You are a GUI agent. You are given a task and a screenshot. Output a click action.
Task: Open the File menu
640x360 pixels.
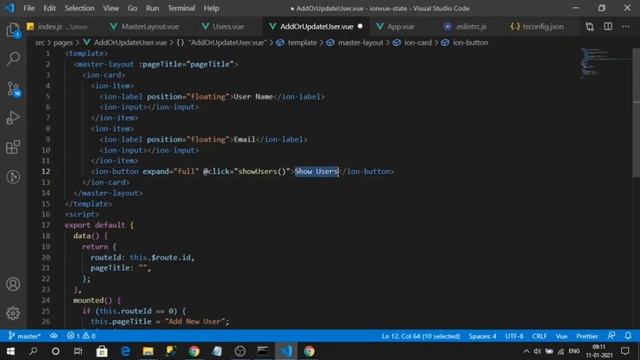click(29, 8)
